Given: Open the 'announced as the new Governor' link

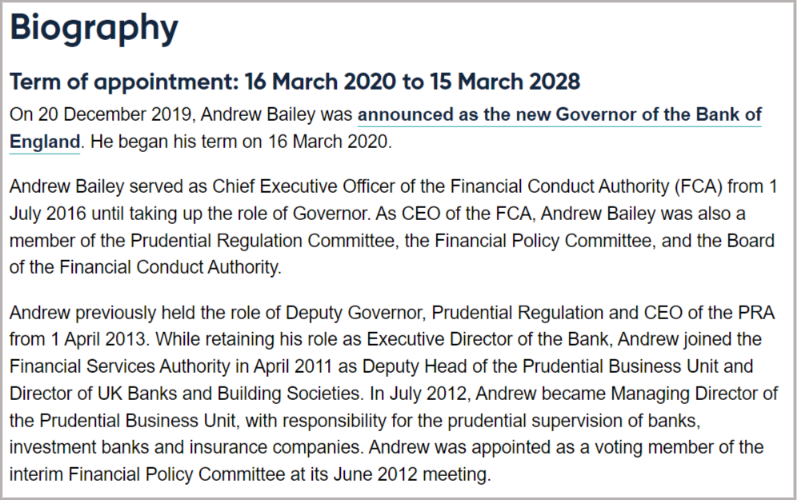Looking at the screenshot, I should [560, 114].
